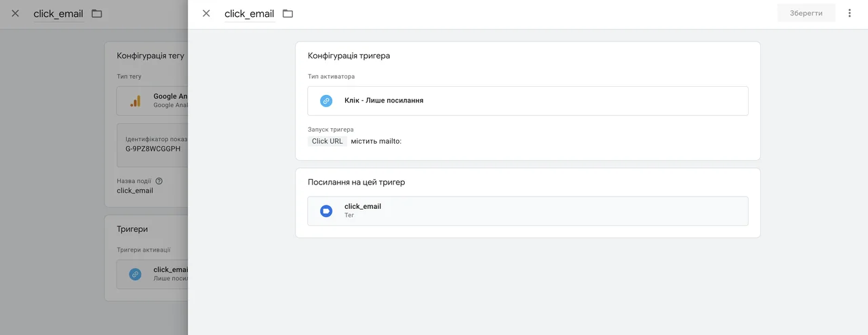The height and width of the screenshot is (335, 868).
Task: Close the trigger panel with the X icon
Action: coord(206,14)
